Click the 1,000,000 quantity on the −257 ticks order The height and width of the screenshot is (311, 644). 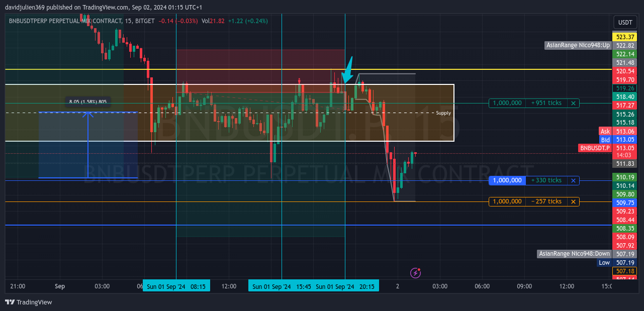click(507, 201)
